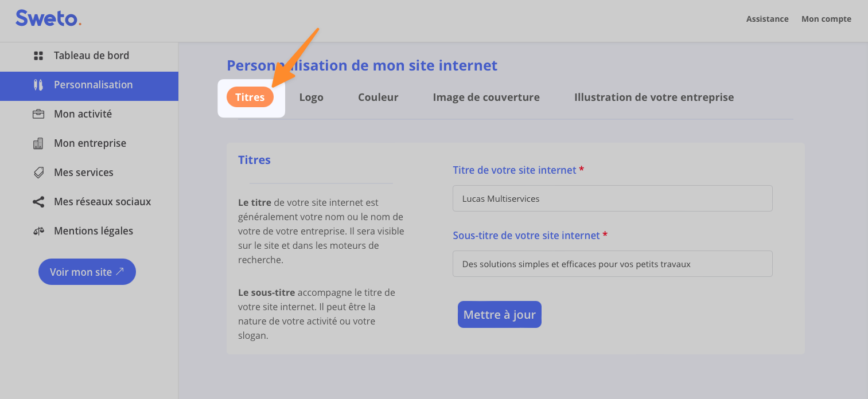The width and height of the screenshot is (868, 399).
Task: Click the Tableau de bord grid icon
Action: point(38,56)
